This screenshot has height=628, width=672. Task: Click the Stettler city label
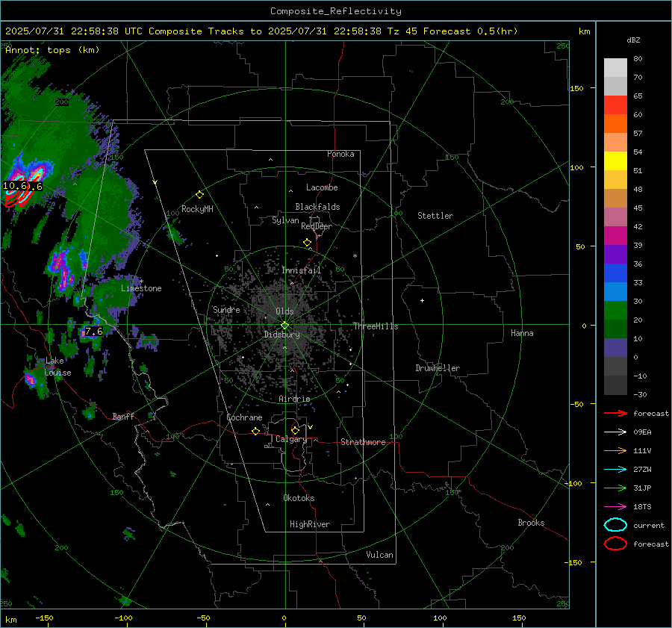(435, 216)
